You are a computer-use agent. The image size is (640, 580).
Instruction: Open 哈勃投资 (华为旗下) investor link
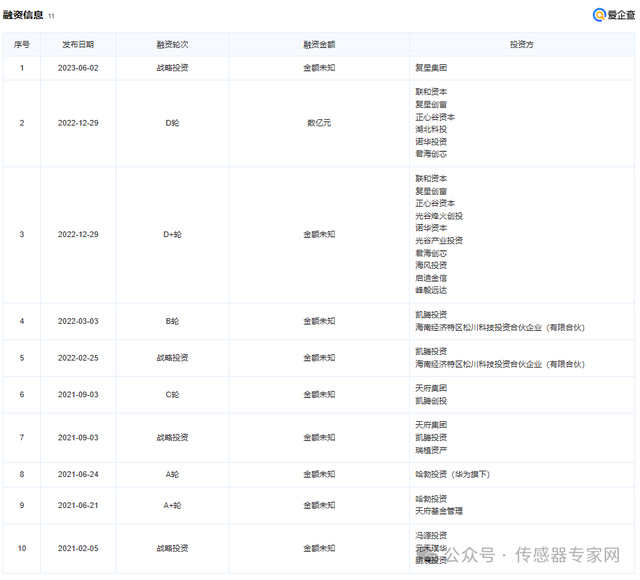(452, 474)
